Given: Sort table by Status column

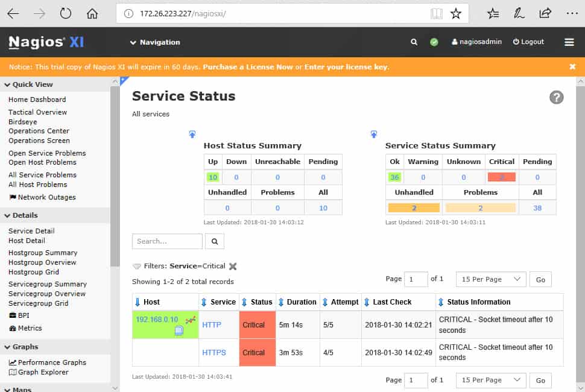Looking at the screenshot, I should pyautogui.click(x=244, y=302).
